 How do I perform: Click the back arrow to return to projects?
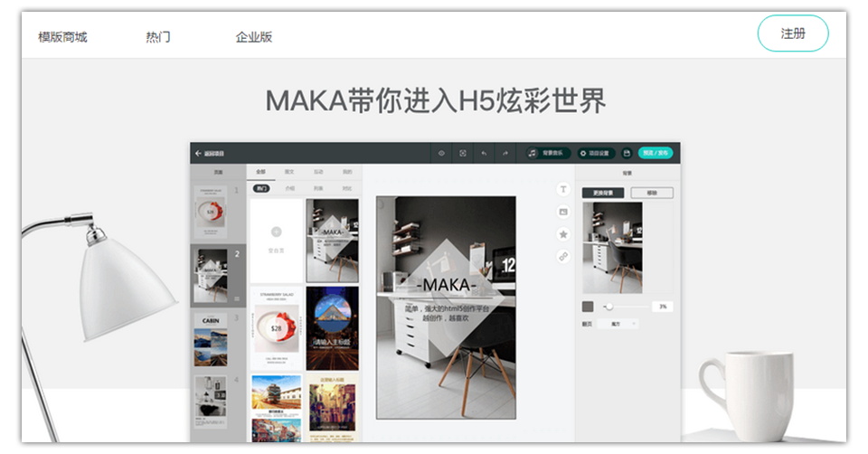tap(198, 154)
